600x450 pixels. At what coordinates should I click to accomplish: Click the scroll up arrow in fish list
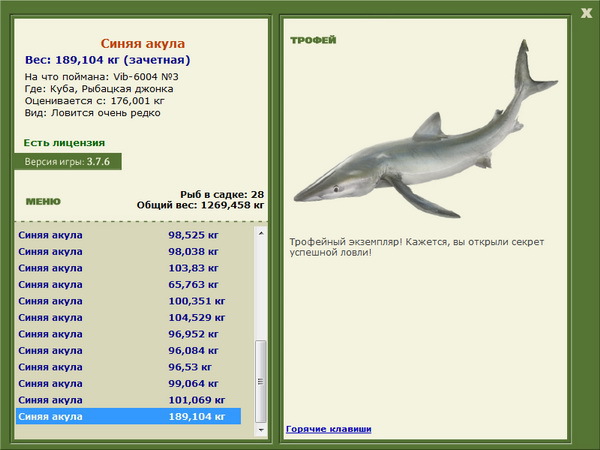tap(261, 233)
